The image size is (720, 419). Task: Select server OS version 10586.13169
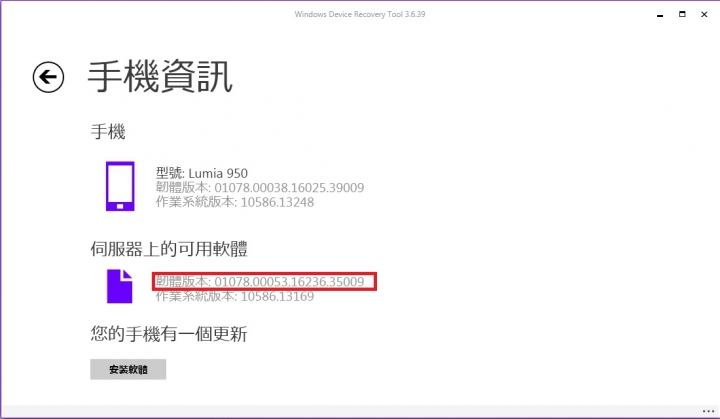coord(235,296)
